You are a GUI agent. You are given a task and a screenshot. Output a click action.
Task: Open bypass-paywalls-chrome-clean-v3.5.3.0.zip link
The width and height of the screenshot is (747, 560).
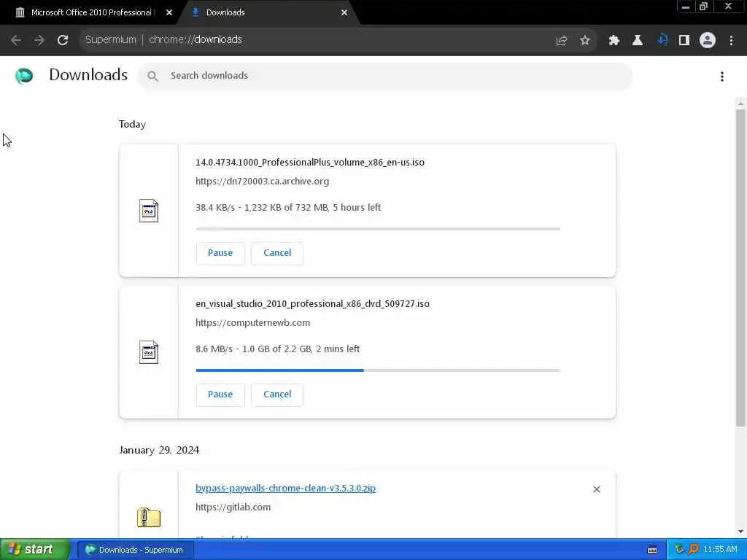click(x=285, y=488)
